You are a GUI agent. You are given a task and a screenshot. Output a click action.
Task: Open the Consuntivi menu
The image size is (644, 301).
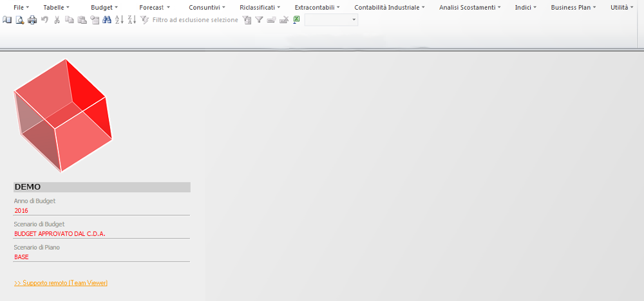tap(207, 7)
